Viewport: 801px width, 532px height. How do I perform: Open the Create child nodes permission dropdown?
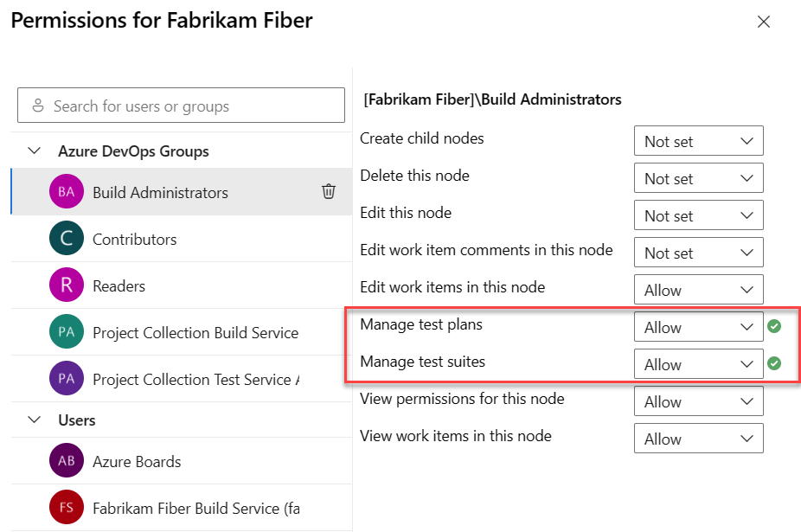698,140
